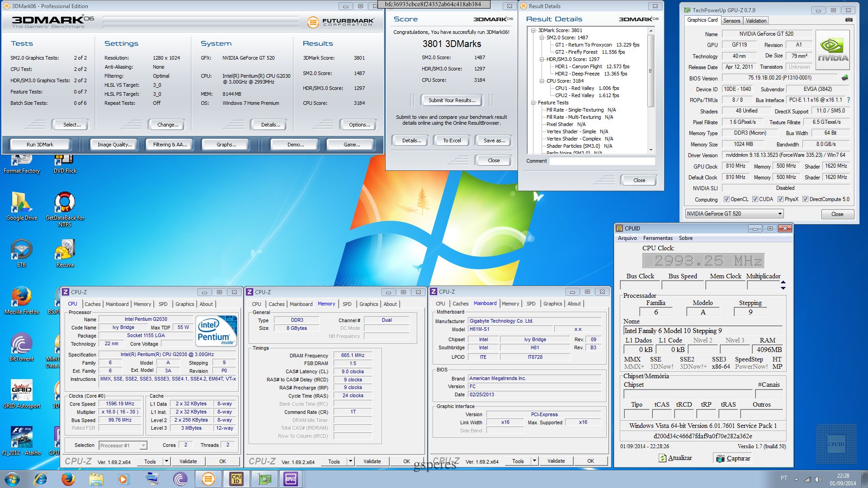Image resolution: width=868 pixels, height=488 pixels.
Task: Click the GPU-Z screenshot camera icon
Action: coord(849,20)
